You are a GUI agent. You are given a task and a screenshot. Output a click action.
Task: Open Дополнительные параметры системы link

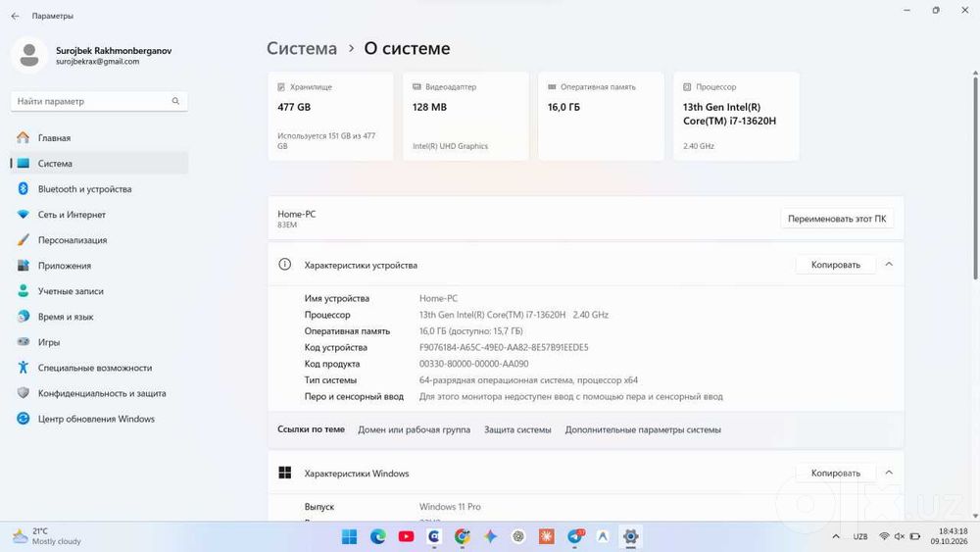643,430
